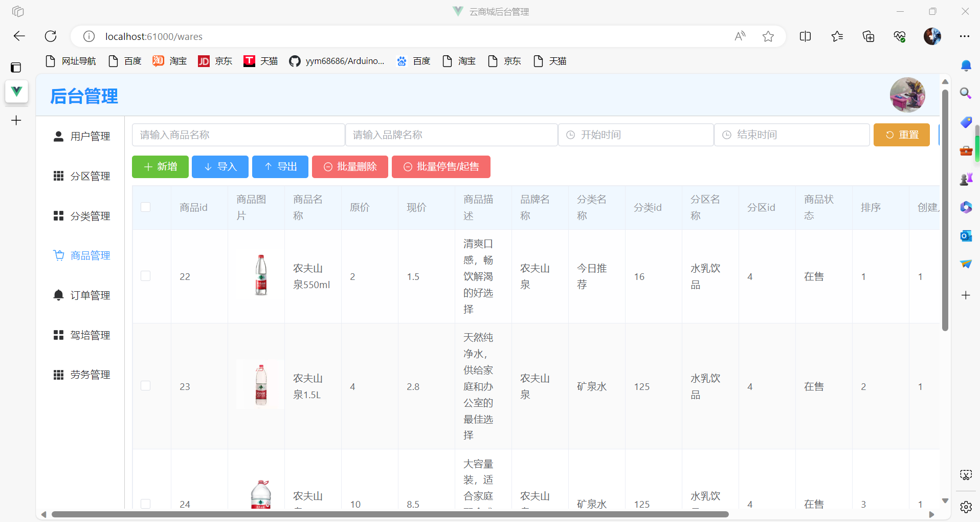Go back to the previous page
Image resolution: width=980 pixels, height=522 pixels.
click(x=19, y=36)
